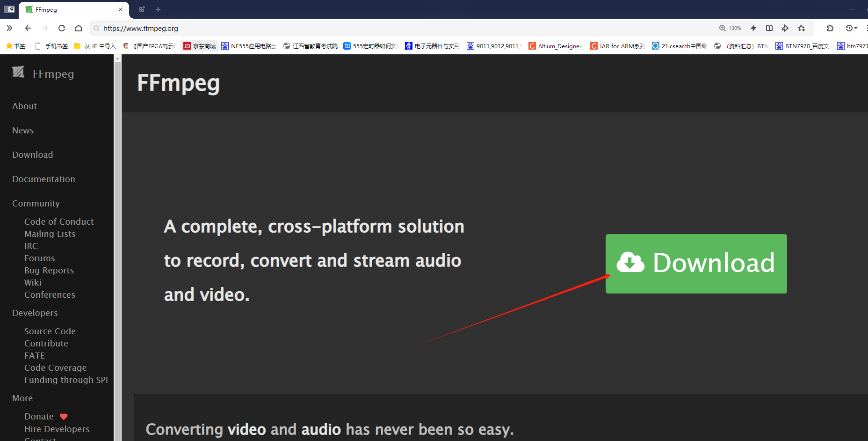The height and width of the screenshot is (441, 868).
Task: Open 555定时器 bookmark
Action: pyautogui.click(x=371, y=46)
